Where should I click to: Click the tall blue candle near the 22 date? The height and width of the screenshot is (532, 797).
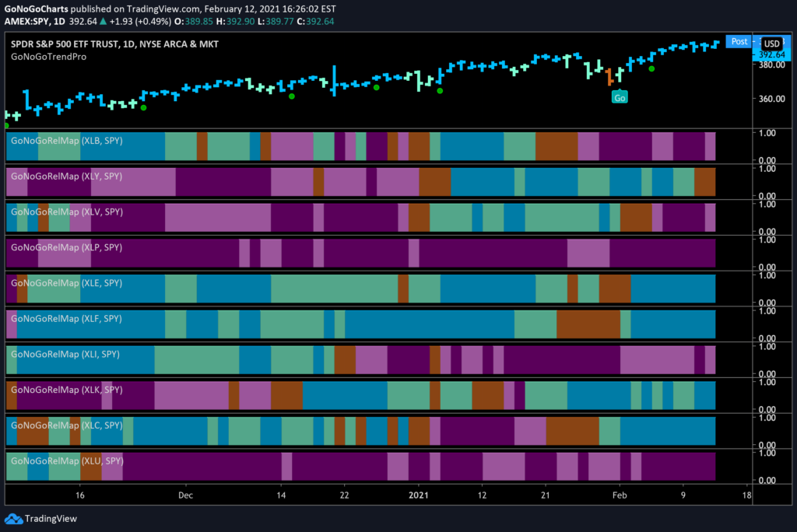click(x=334, y=80)
